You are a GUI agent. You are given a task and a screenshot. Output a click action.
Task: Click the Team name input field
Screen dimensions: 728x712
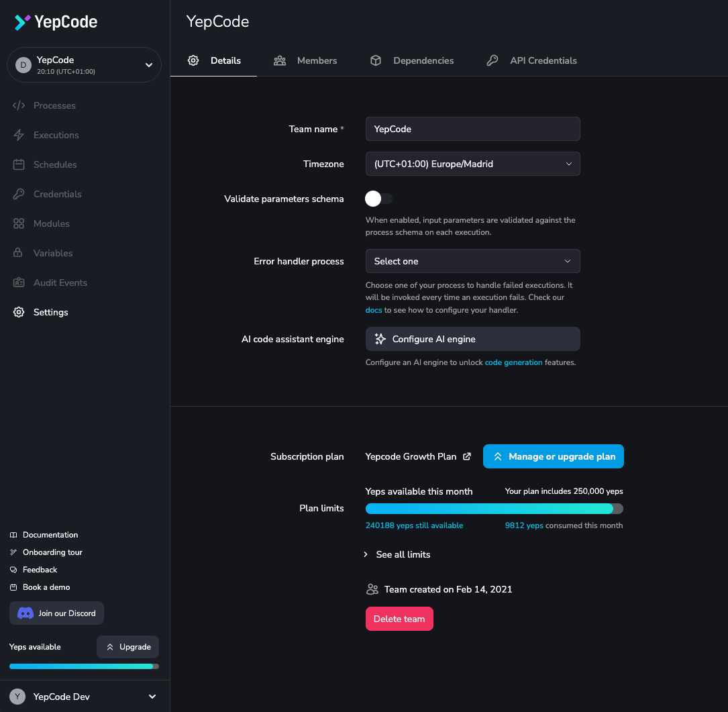(472, 129)
